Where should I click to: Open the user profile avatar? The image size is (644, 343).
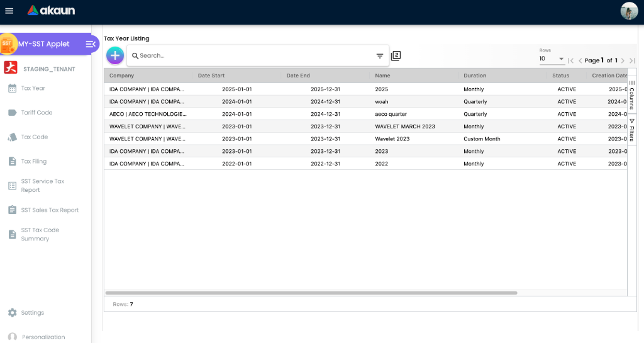click(629, 11)
